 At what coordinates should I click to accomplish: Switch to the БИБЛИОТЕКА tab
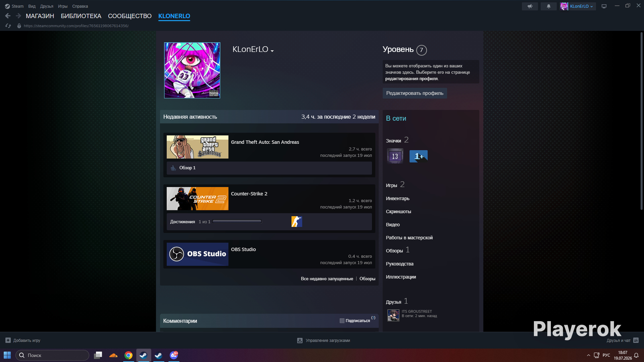pyautogui.click(x=81, y=16)
